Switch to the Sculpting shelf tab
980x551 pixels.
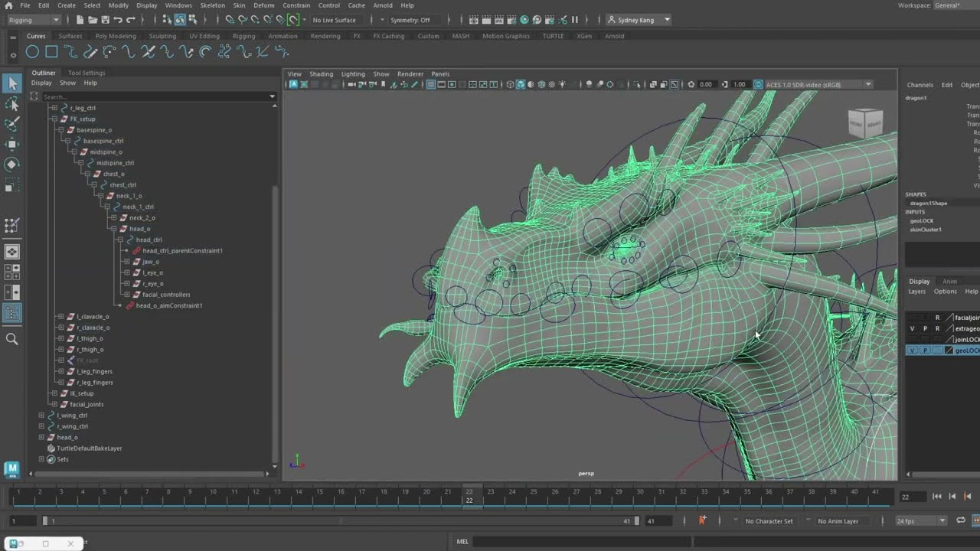[162, 36]
